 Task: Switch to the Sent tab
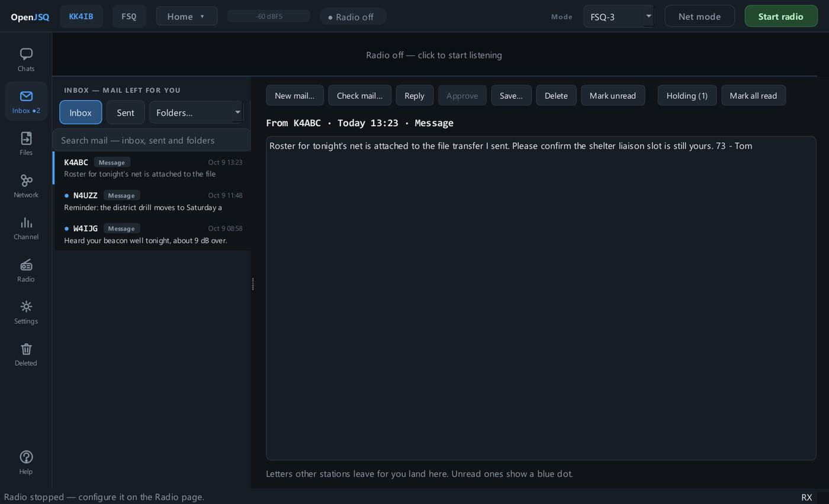pyautogui.click(x=126, y=112)
